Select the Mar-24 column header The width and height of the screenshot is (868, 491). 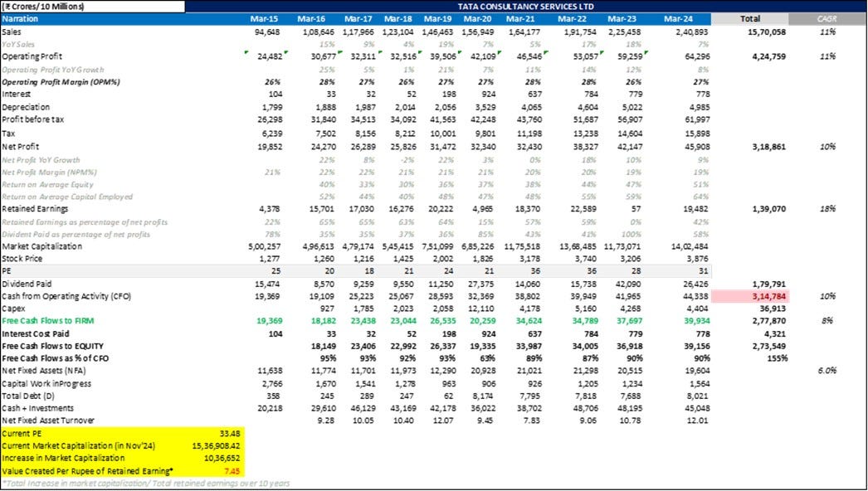point(678,19)
